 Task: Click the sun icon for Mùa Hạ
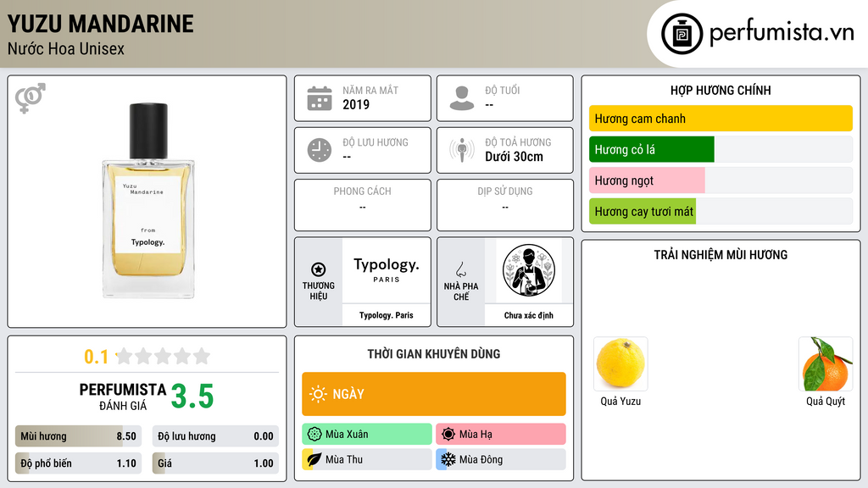[x=448, y=435]
